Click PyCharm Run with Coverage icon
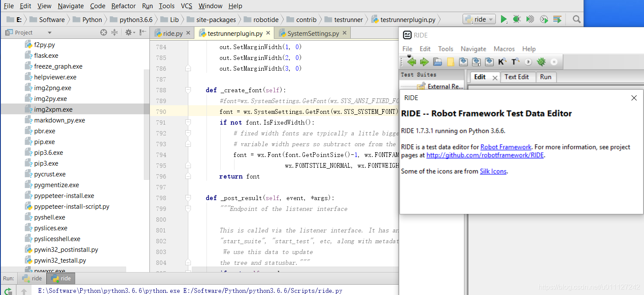This screenshot has height=295, width=644. pos(530,19)
